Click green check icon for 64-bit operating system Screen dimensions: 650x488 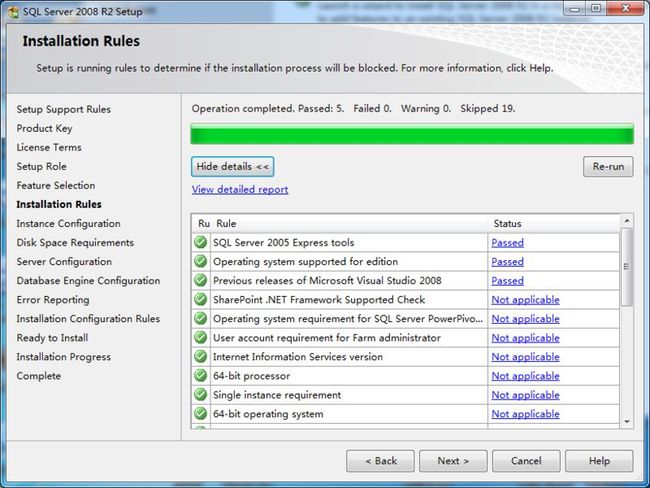(x=201, y=414)
